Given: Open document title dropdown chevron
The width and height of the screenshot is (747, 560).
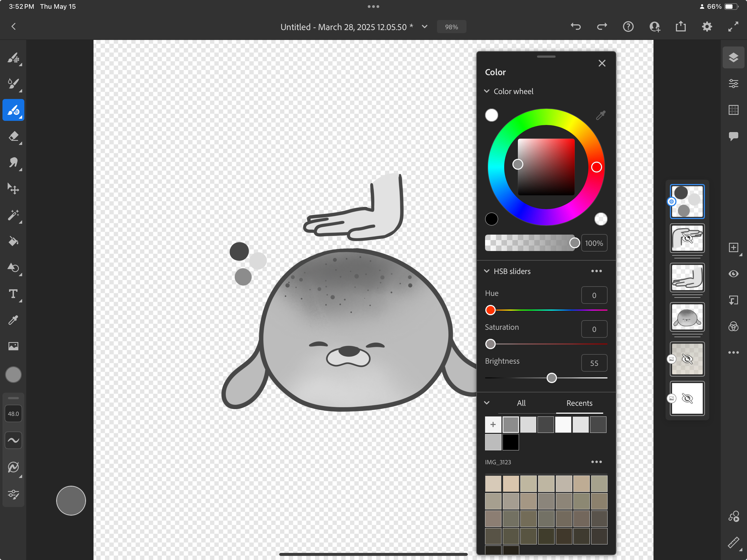Looking at the screenshot, I should 424,27.
